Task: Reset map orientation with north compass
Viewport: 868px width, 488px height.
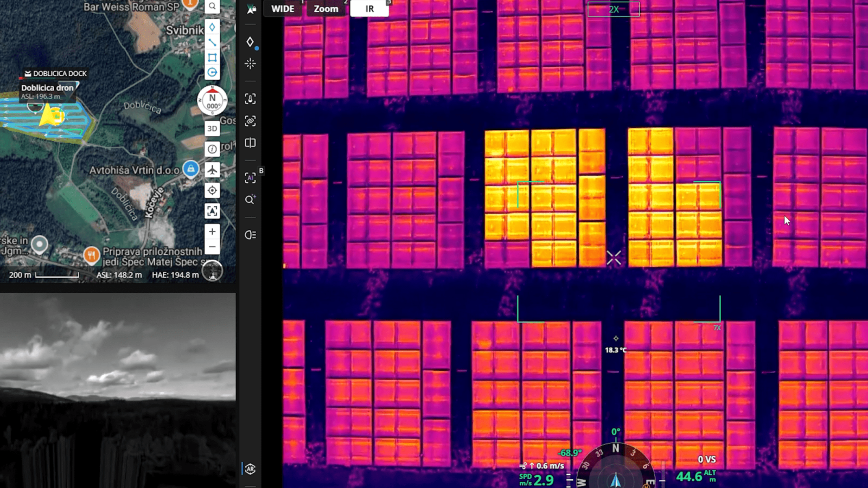Action: [212, 101]
